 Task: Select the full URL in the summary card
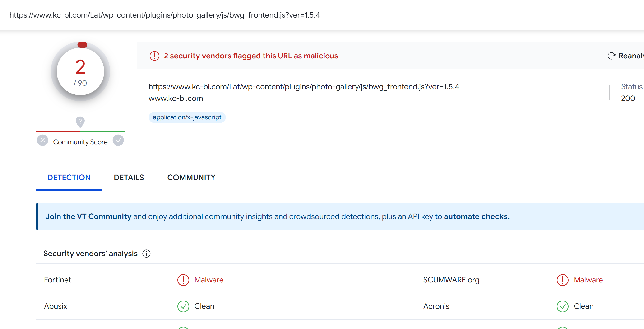(x=304, y=87)
